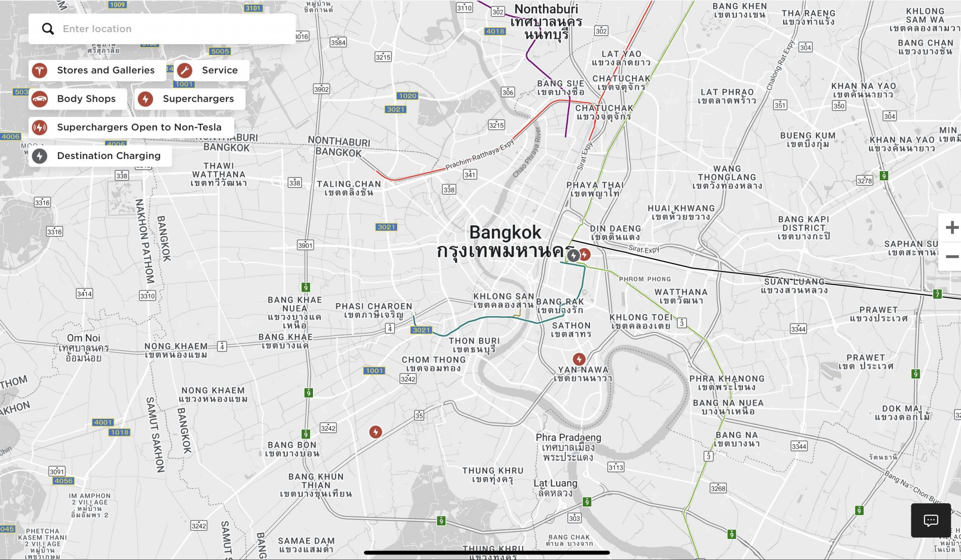Viewport: 961px width, 560px height.
Task: Click the magnifier search icon
Action: 48,29
